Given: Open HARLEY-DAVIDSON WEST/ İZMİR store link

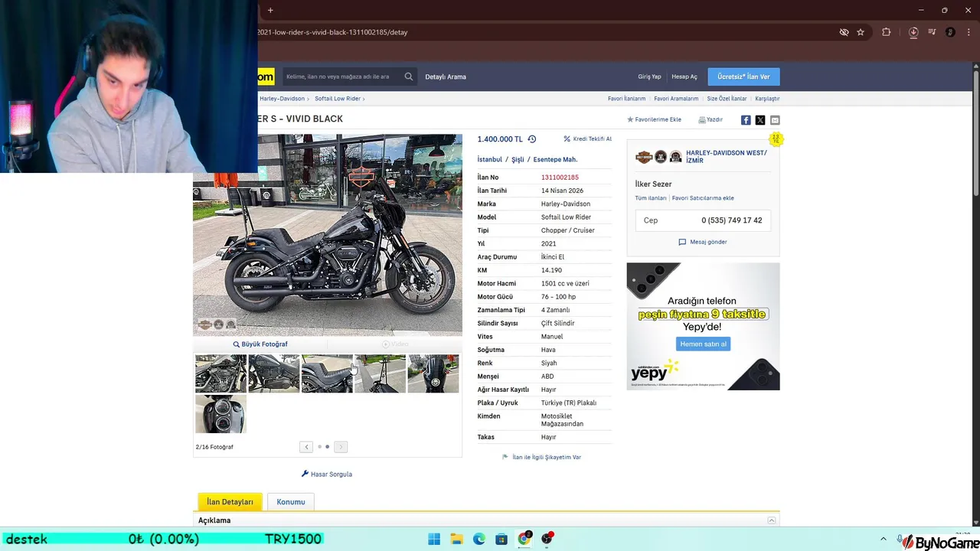Looking at the screenshot, I should coord(727,157).
